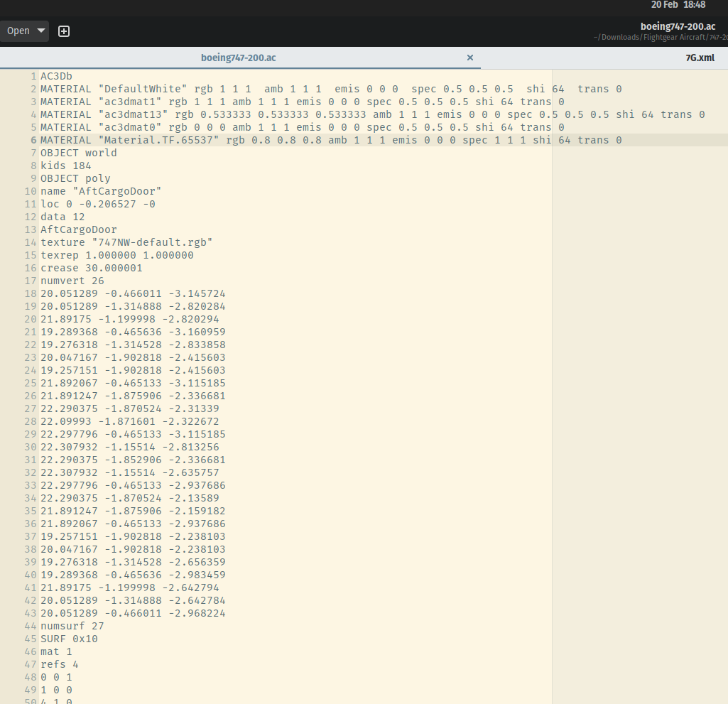Click the AftCargoDoor text on line 13
The image size is (728, 704).
pyautogui.click(x=78, y=229)
